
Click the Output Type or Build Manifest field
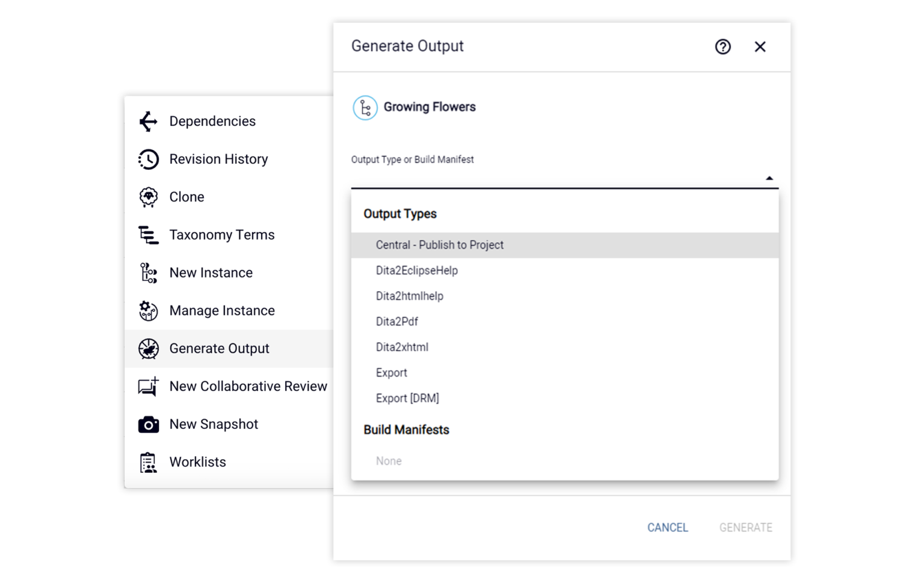(x=564, y=177)
